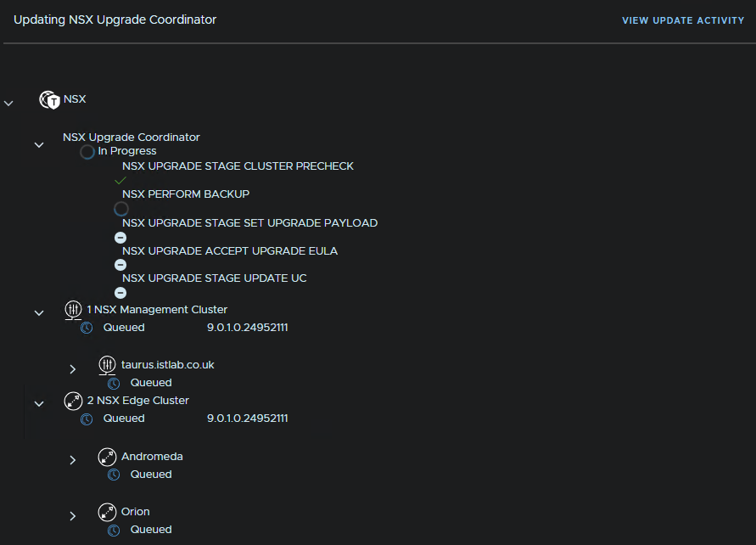Expand the Andromeda edge node

point(73,460)
